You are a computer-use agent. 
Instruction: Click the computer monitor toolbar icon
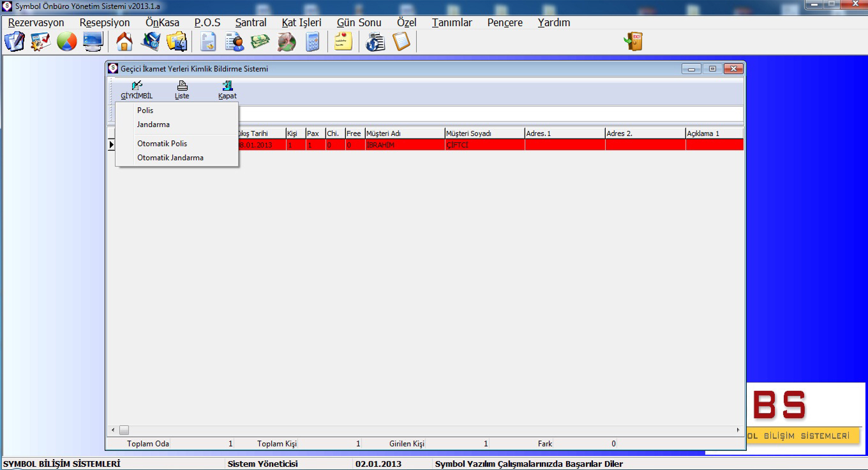[93, 42]
